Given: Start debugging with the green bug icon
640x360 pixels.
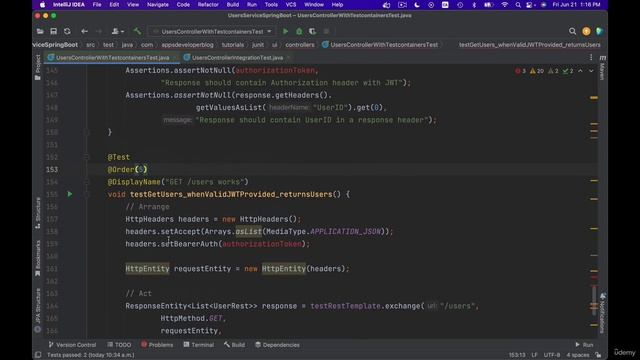Looking at the screenshot, I should 299,31.
